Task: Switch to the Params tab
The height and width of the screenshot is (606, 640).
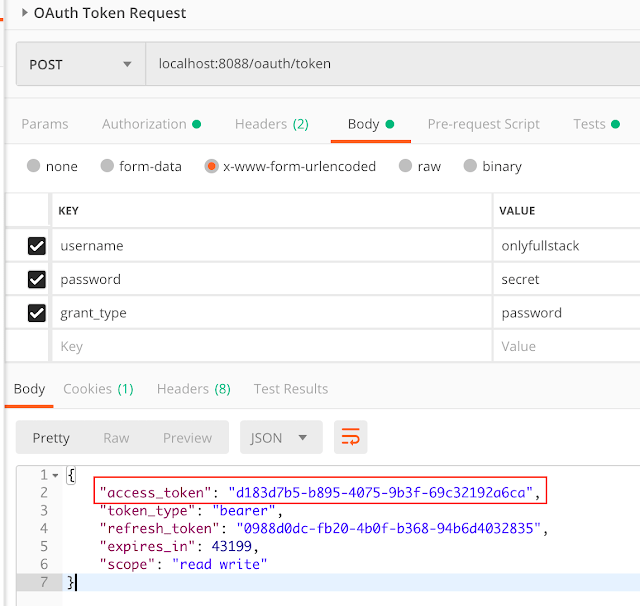Action: [x=45, y=124]
